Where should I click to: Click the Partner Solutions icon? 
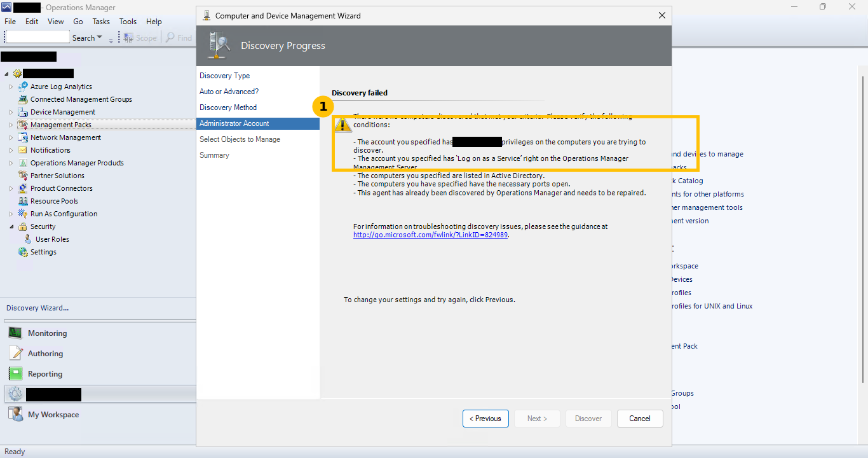[x=24, y=176]
